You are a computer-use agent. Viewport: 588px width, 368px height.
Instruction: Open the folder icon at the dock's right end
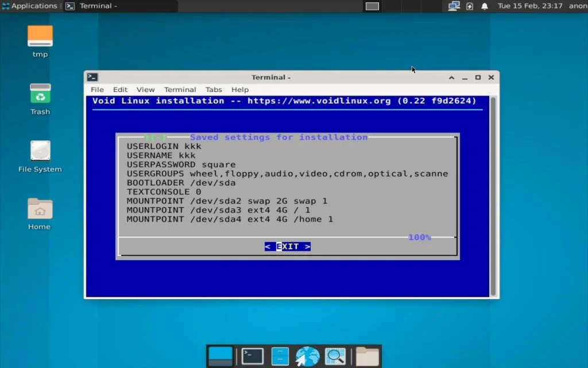tap(366, 355)
